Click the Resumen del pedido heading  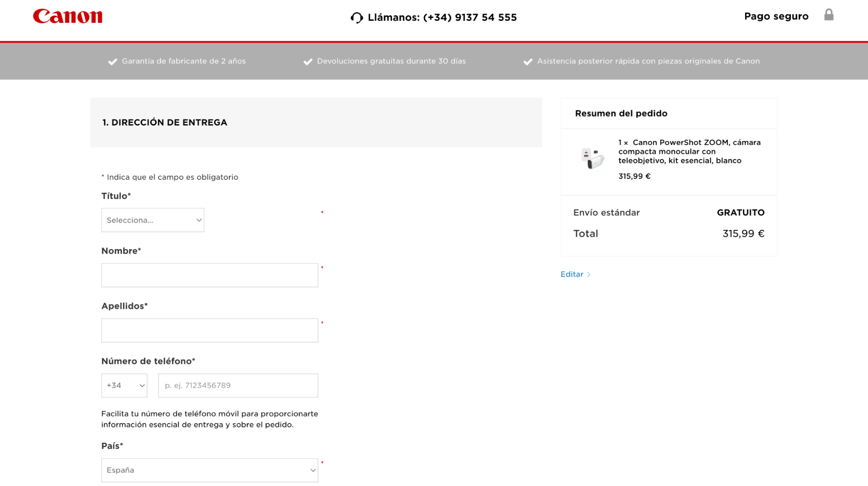pyautogui.click(x=621, y=113)
